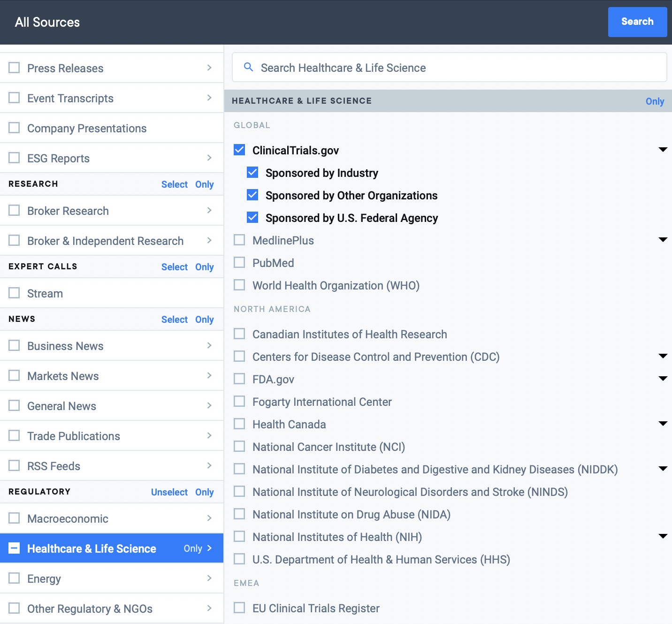Select National Cancer Institute (NCI) checkbox
The image size is (672, 624).
[x=239, y=446]
